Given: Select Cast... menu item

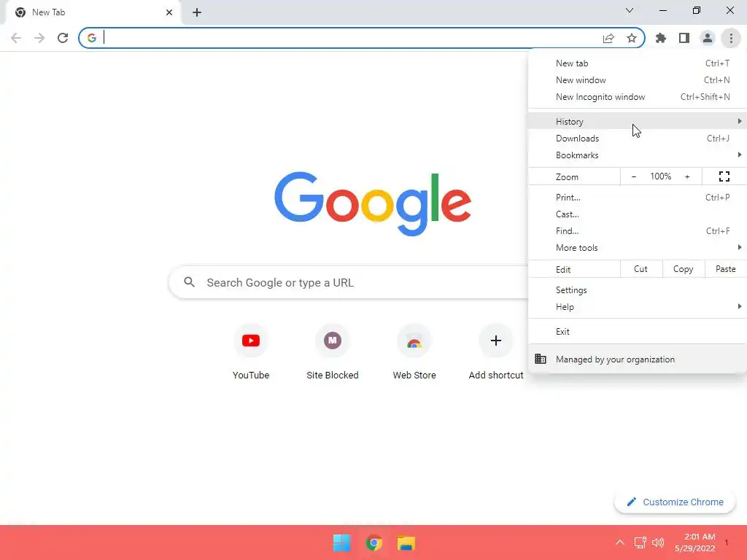Looking at the screenshot, I should coord(638,214).
